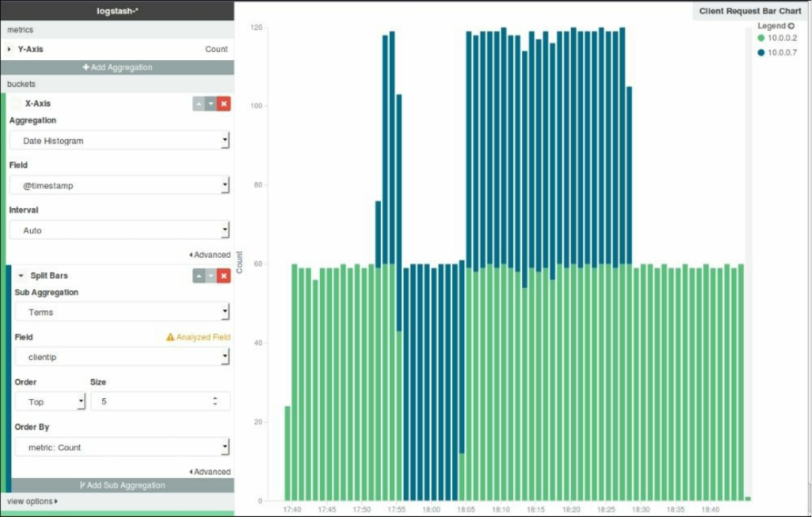
Task: Click the Add Aggregation button
Action: pos(117,68)
